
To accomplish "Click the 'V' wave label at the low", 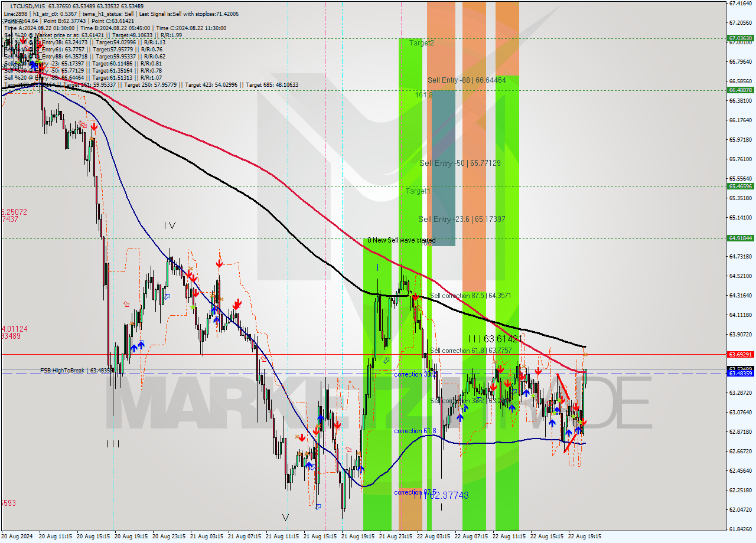I will pyautogui.click(x=285, y=517).
